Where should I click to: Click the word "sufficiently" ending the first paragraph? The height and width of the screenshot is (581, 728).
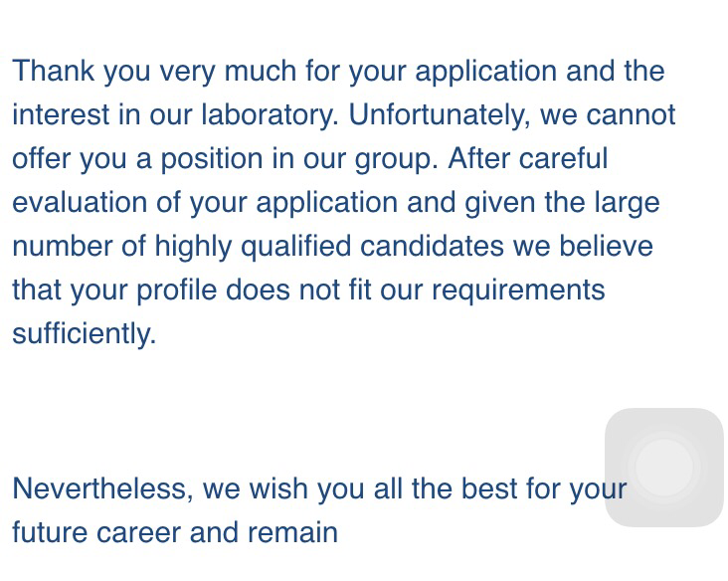[x=84, y=333]
